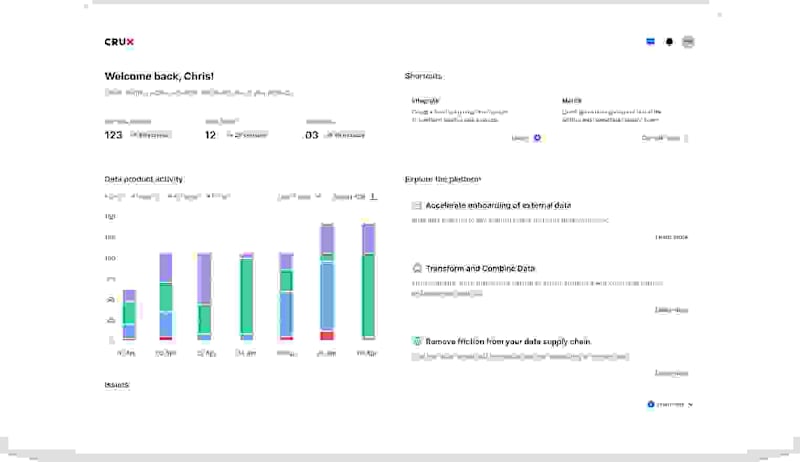Click 'Transform and Combine Data' heading
The image size is (800, 462).
[x=480, y=268]
